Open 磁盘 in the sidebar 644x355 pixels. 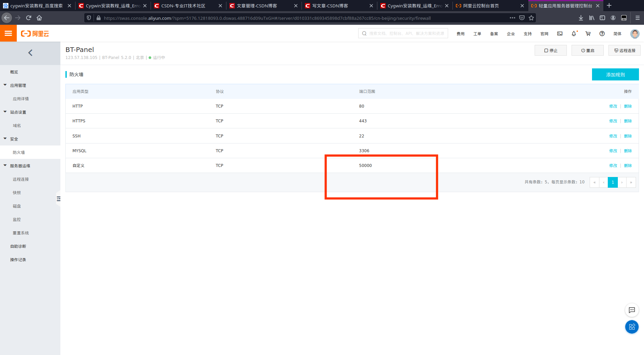(17, 206)
